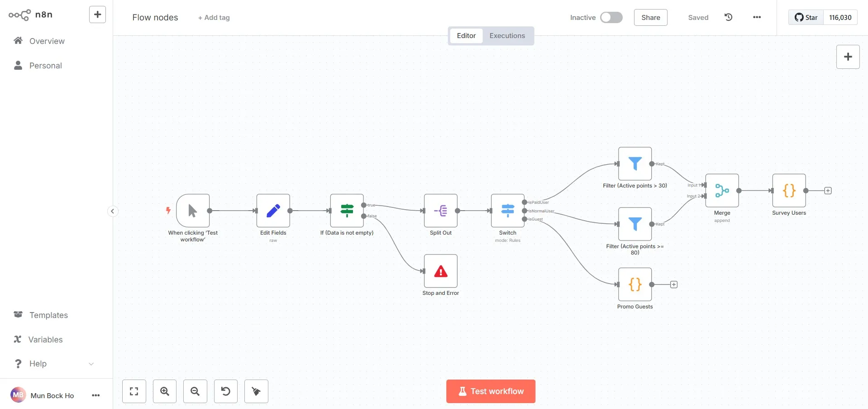This screenshot has width=868, height=409.
Task: Click the isGuest output of Switch
Action: (525, 219)
